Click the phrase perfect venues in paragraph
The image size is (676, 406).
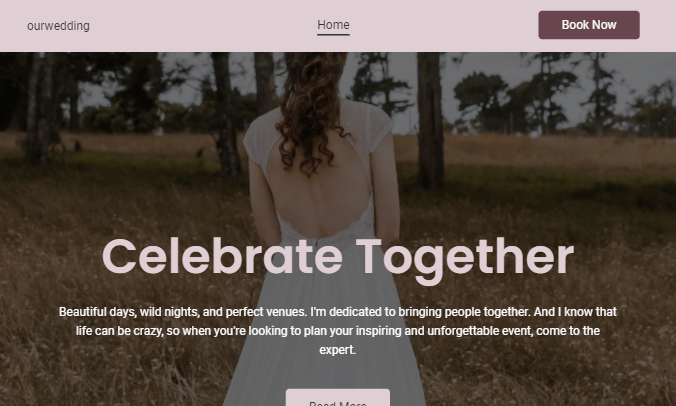pos(266,312)
